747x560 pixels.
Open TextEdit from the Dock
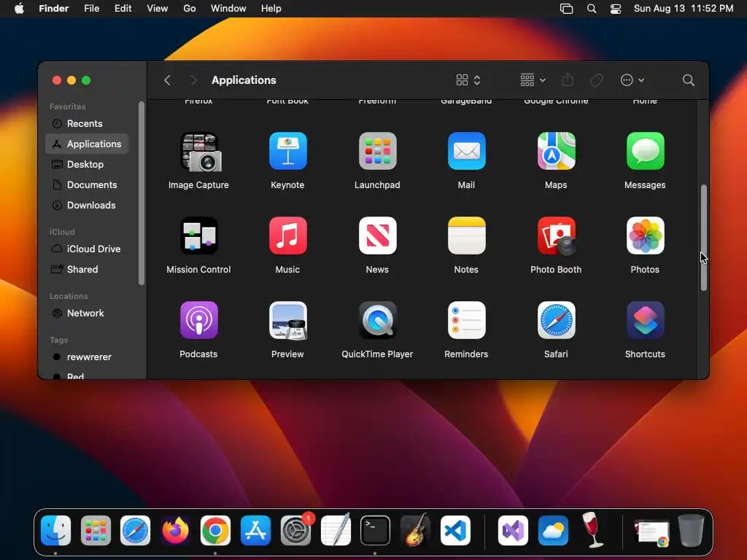[x=336, y=530]
